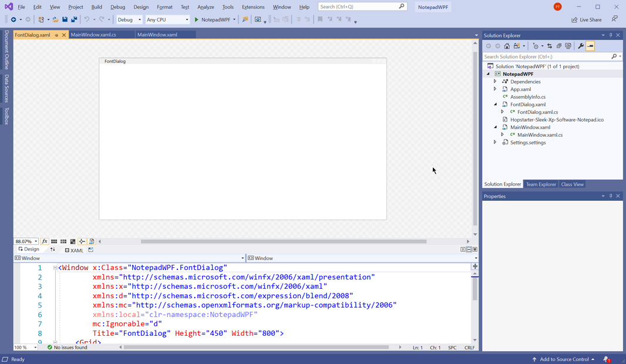626x364 pixels.
Task: Click the Collapse All icon in Solution Explorer
Action: (559, 46)
